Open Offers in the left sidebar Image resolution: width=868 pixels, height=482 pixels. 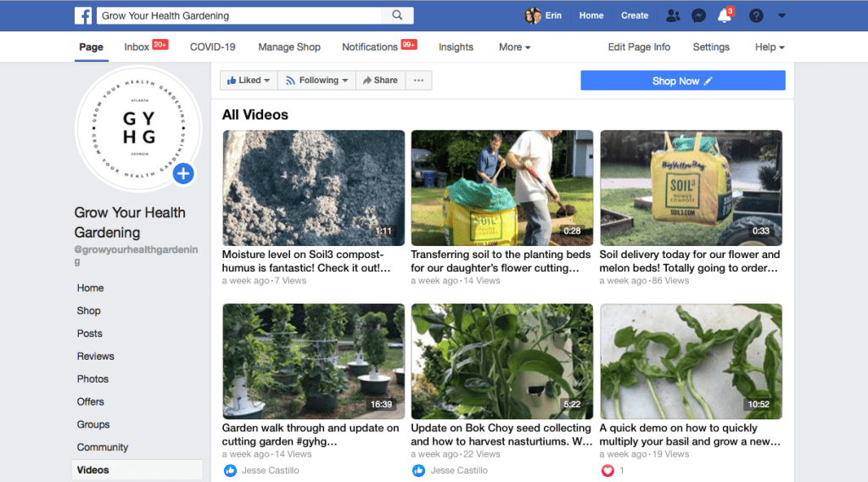90,401
